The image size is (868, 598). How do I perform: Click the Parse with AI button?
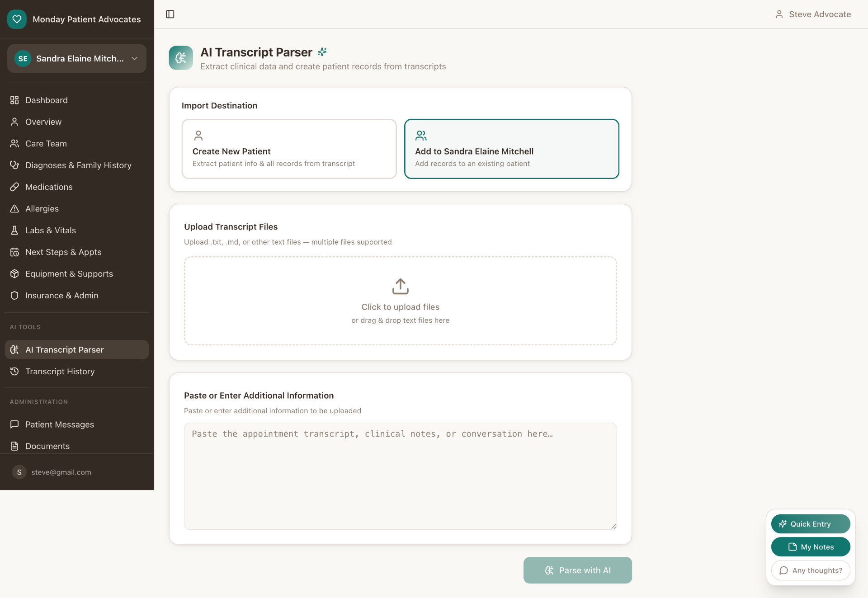(x=577, y=570)
